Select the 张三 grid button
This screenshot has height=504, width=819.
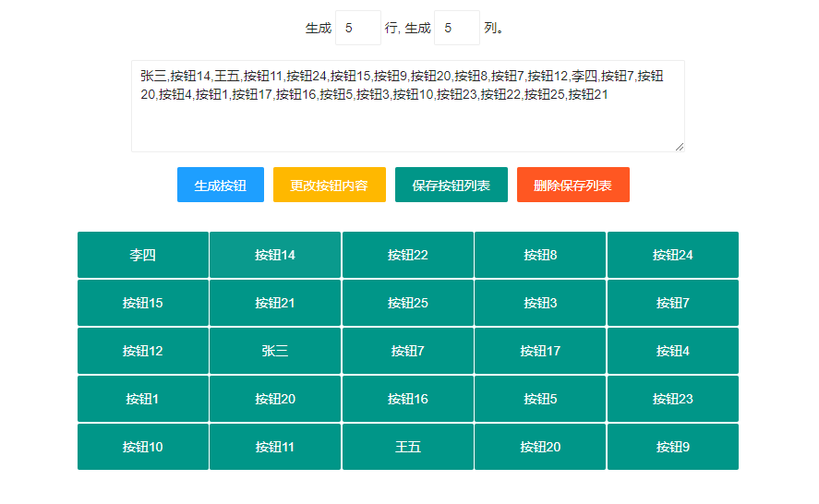(275, 351)
